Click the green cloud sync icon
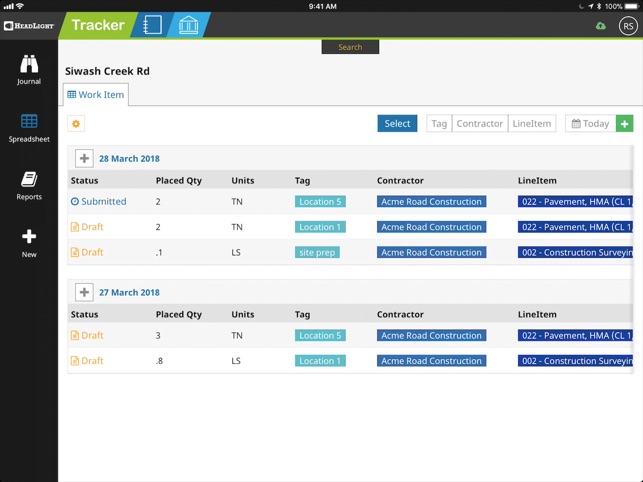Screen dimensions: 643x482 601,26
